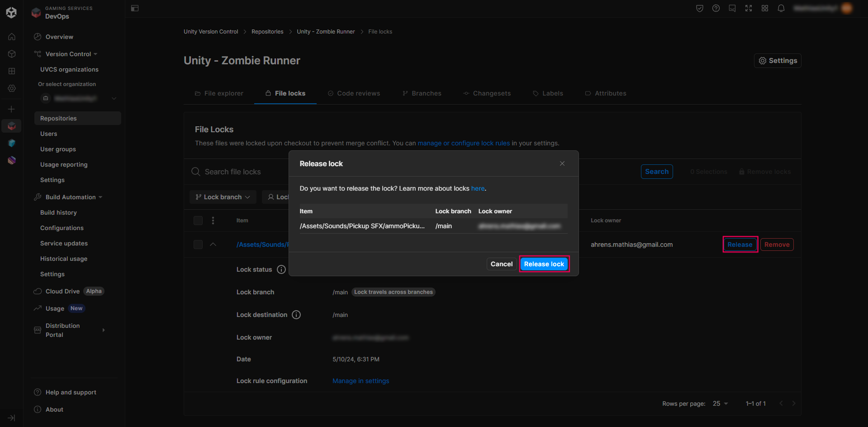The width and height of the screenshot is (868, 427).
Task: Open the Lock branch filter dropdown
Action: (223, 197)
